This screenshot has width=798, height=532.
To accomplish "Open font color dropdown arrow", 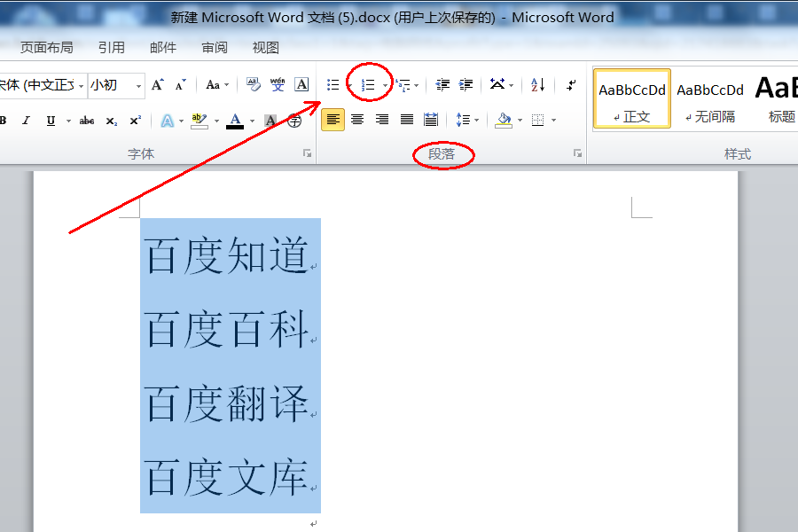I will 253,121.
